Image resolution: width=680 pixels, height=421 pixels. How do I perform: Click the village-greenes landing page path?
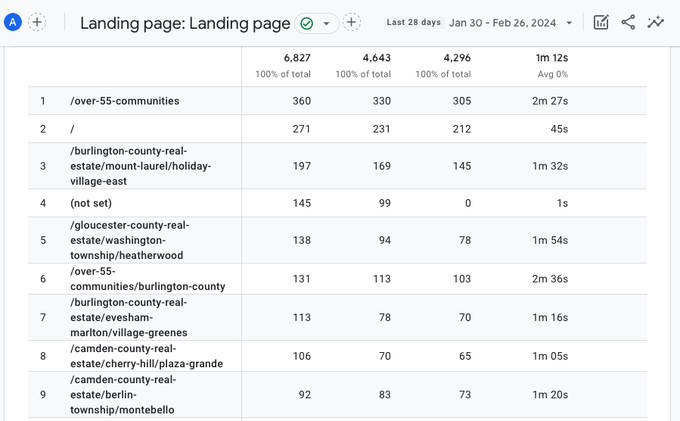129,317
